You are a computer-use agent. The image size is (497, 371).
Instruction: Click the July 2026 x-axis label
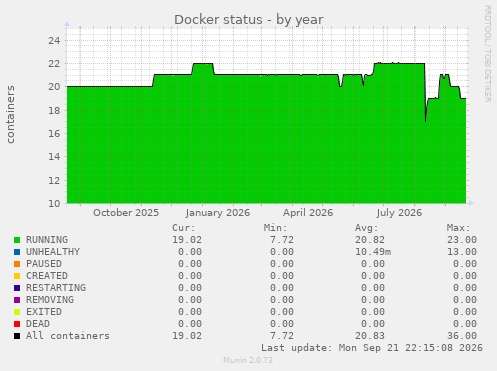click(x=399, y=213)
